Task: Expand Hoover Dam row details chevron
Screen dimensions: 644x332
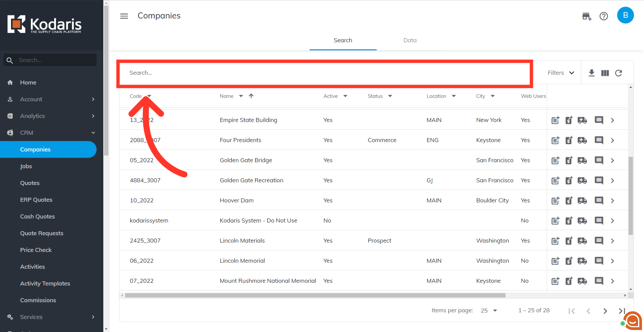Action: (612, 201)
